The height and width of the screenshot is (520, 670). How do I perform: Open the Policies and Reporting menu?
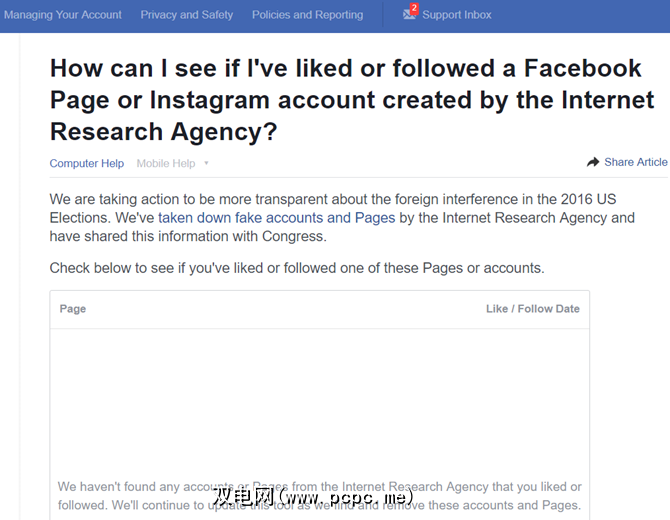(x=307, y=15)
